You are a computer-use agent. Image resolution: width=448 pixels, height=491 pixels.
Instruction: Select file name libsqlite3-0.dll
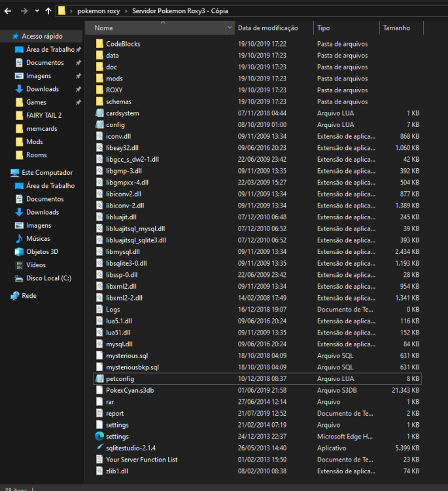126,263
